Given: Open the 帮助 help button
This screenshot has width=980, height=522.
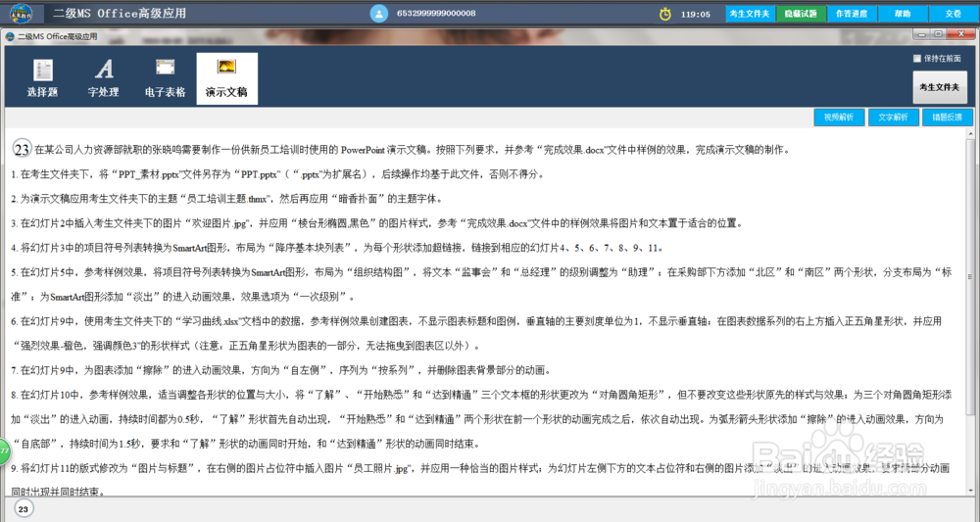Looking at the screenshot, I should (903, 14).
